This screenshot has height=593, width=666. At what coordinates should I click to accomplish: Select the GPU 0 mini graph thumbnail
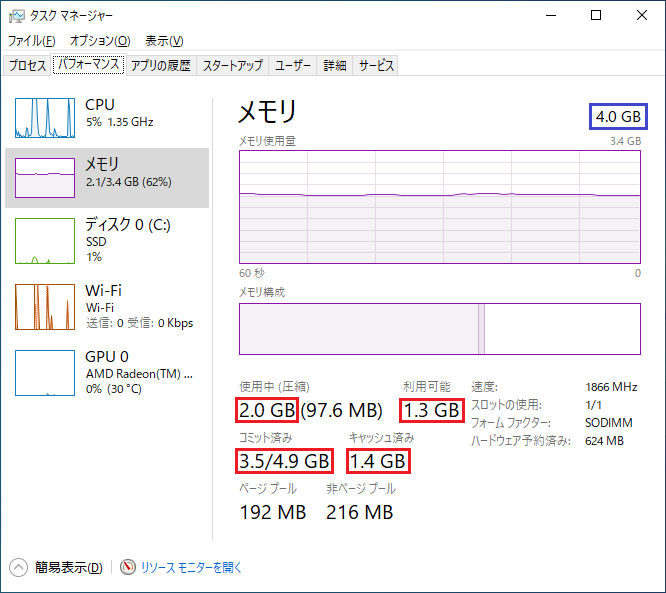(x=45, y=373)
